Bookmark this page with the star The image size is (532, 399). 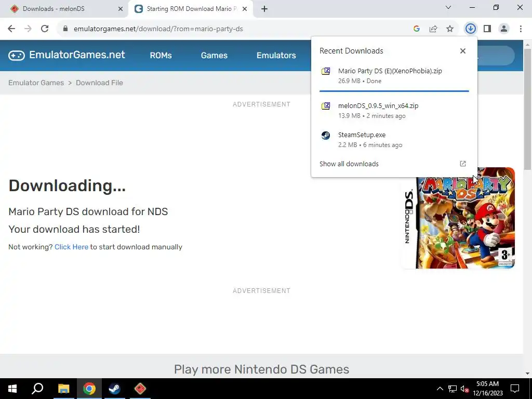point(450,29)
